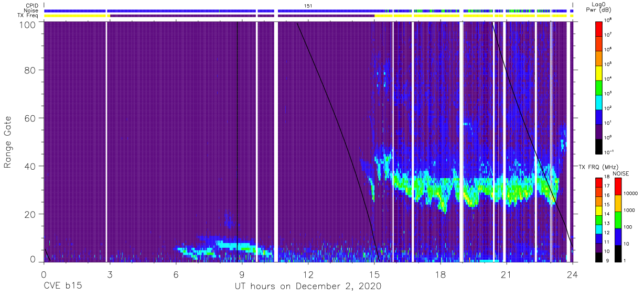This screenshot has height=297, width=644.
Task: Click the 21 tick on UT hours axis
Action: 507,274
